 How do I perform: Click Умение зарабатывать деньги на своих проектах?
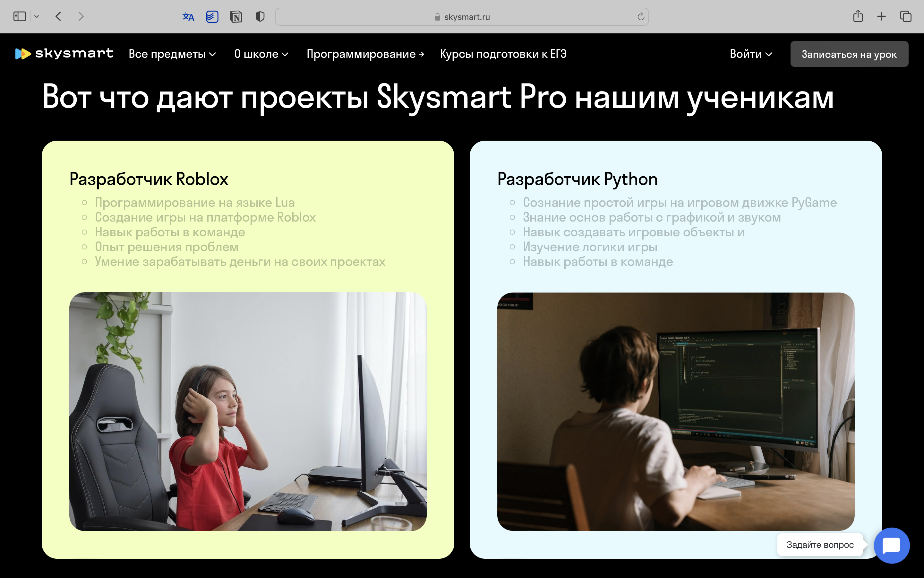tap(240, 262)
